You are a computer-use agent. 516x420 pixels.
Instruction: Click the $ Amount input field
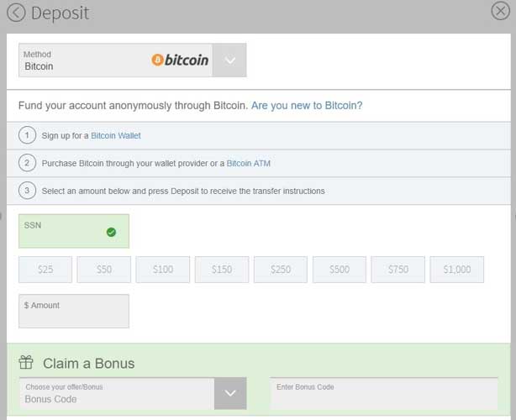74,312
